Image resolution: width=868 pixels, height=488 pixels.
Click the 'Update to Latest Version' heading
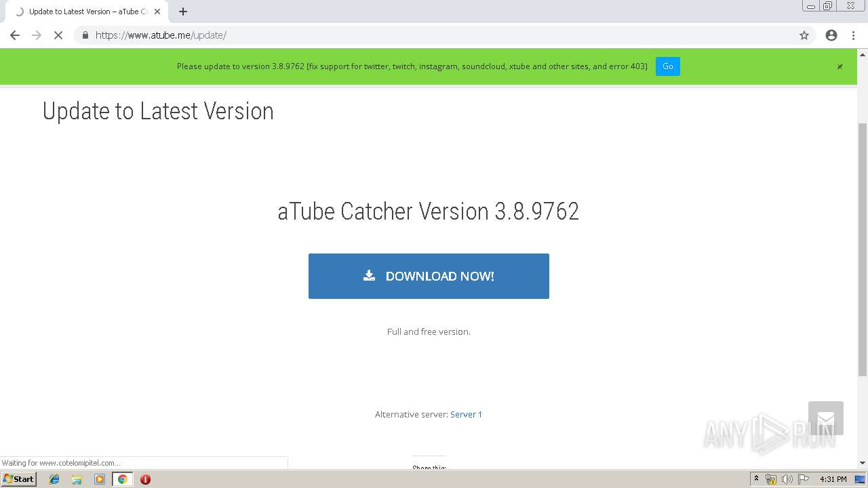[158, 111]
